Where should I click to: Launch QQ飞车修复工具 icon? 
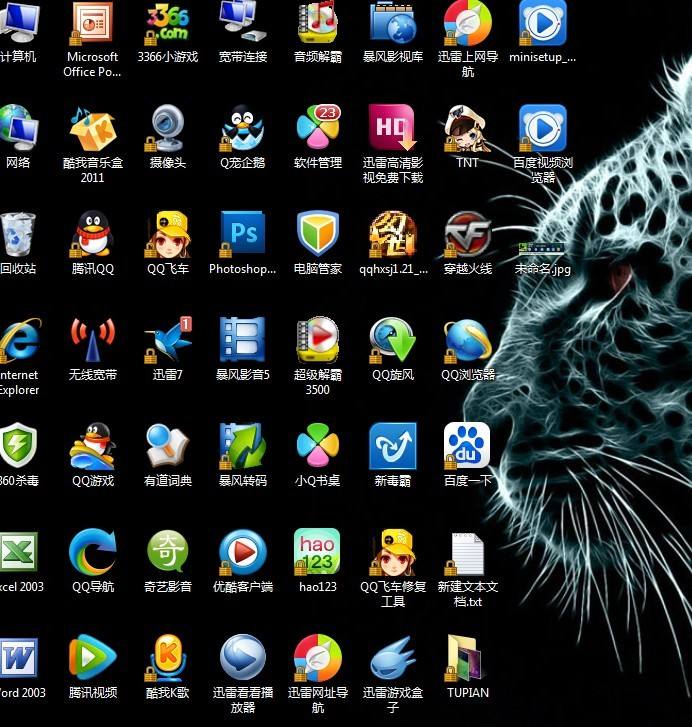[x=393, y=552]
